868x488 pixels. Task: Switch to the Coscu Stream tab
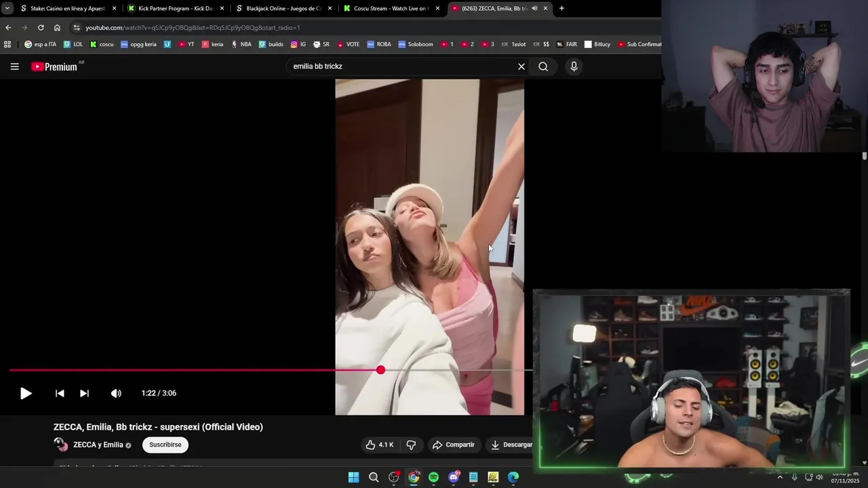coord(391,8)
